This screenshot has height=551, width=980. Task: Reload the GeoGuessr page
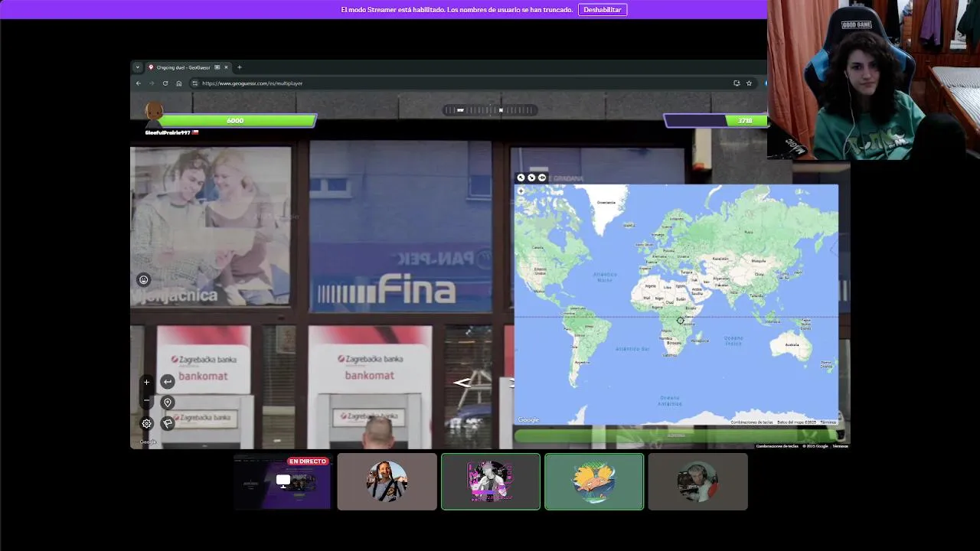[165, 83]
